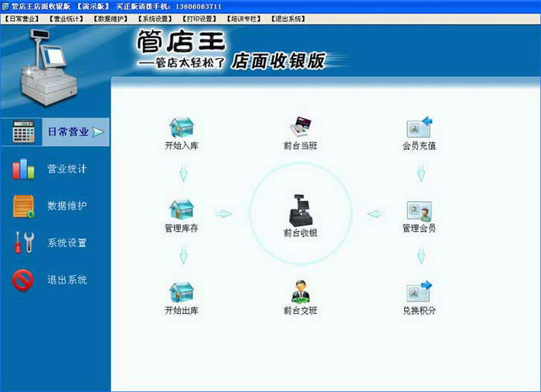Click the 开始入库 text label
541x392 pixels.
coord(182,146)
